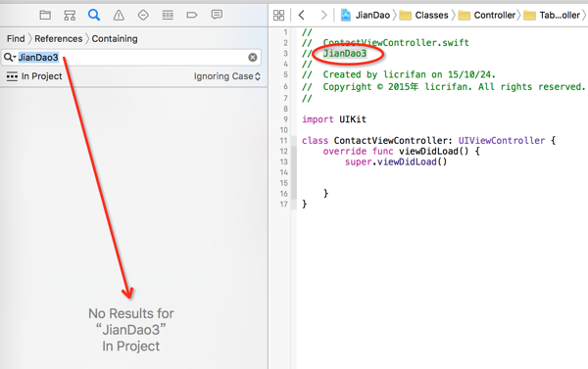Screen dimensions: 588x369
Task: Select JianDao project in the jump bar
Action: pyautogui.click(x=366, y=15)
